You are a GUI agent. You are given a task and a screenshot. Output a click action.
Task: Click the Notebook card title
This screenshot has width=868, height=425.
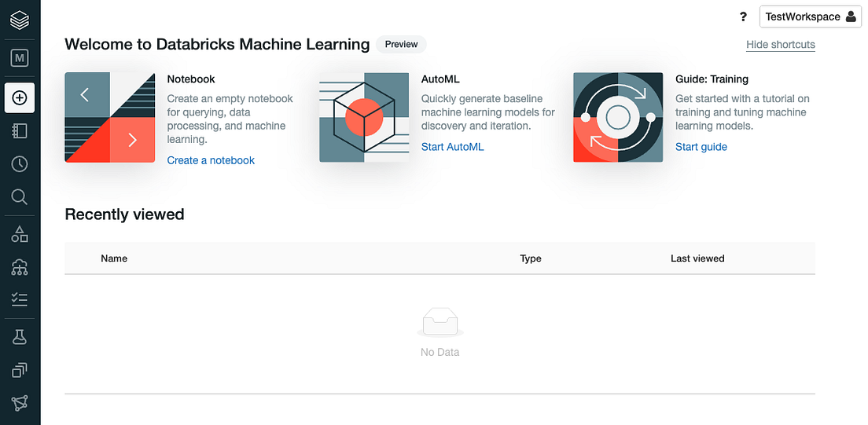coord(191,79)
